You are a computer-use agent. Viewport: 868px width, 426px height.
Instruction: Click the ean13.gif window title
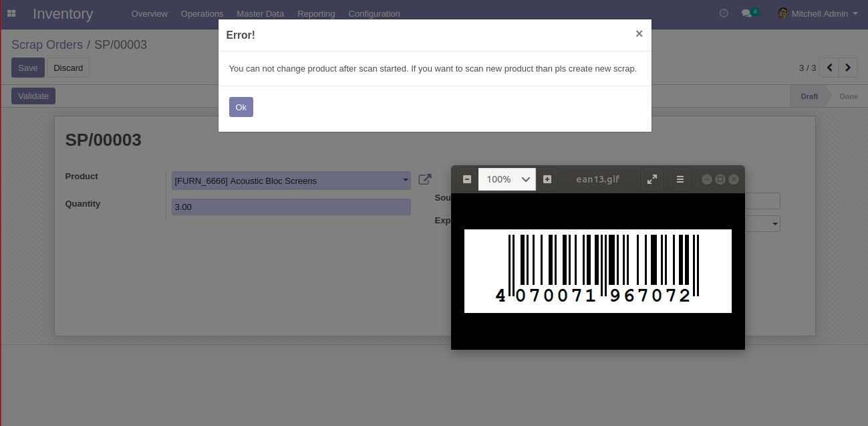(x=598, y=179)
